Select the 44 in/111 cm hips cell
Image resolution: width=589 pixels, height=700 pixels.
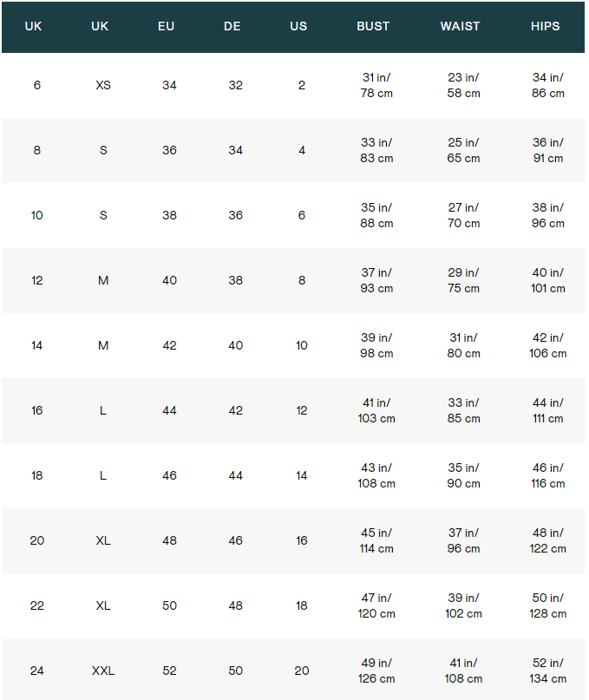547,410
